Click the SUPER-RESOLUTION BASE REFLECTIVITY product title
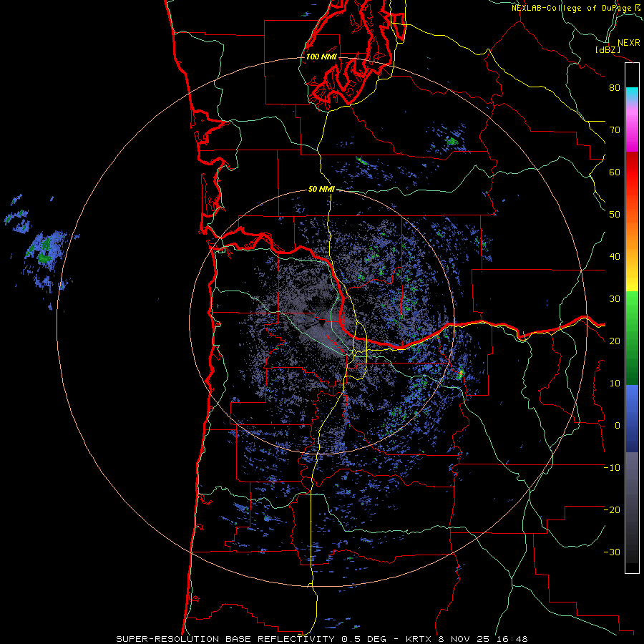The height and width of the screenshot is (644, 644). [225, 639]
